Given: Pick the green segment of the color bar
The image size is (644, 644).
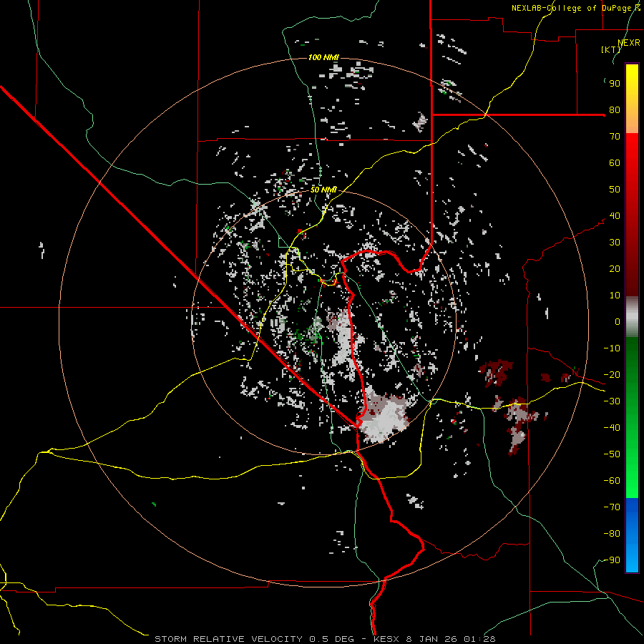Looking at the screenshot, I should tap(632, 417).
